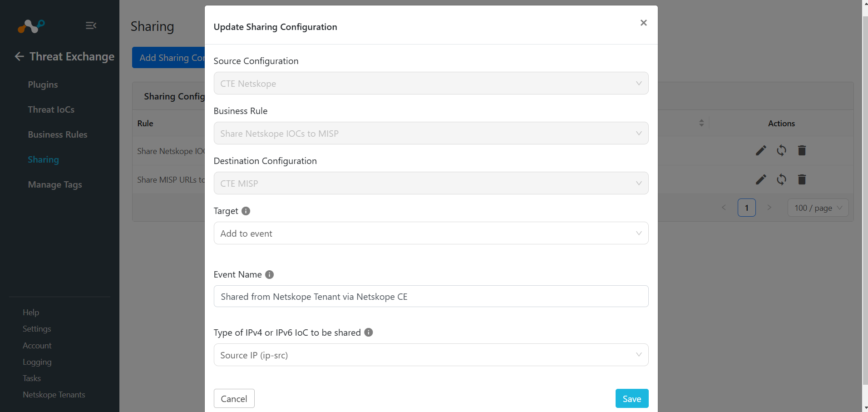Sync the second sharing configuration row
Screen dimensions: 868x412
click(x=781, y=179)
